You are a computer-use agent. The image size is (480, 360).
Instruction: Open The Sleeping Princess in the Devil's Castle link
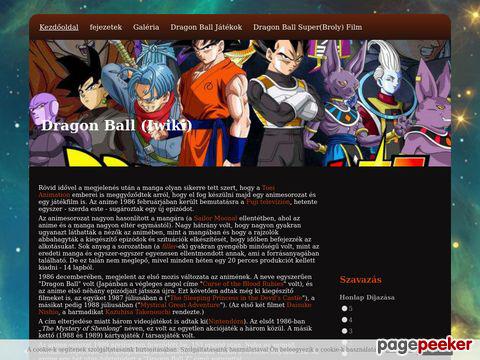coord(236,298)
